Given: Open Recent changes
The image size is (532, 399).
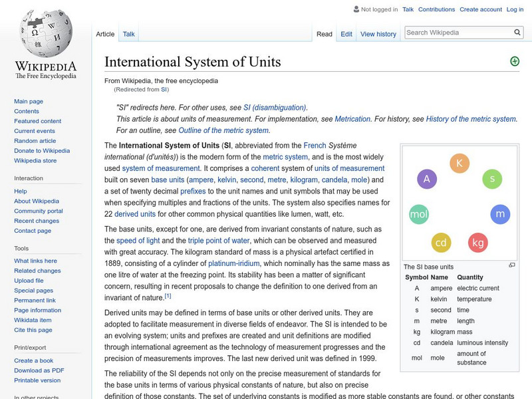Looking at the screenshot, I should click(37, 221).
